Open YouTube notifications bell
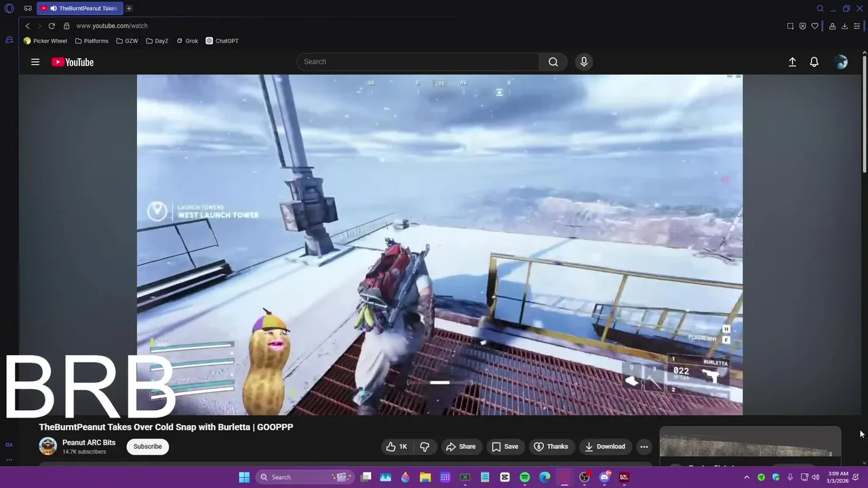This screenshot has height=488, width=868. pos(814,62)
